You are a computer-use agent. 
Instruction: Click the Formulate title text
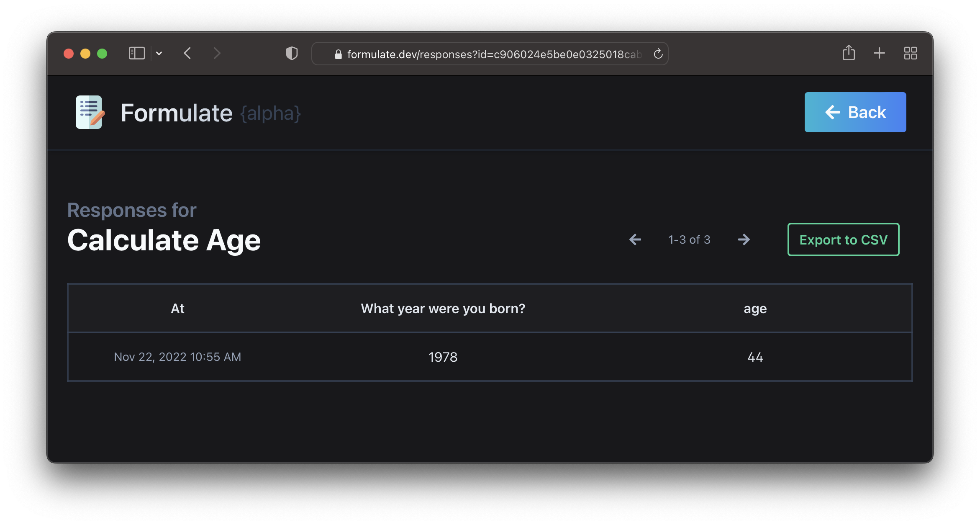pyautogui.click(x=177, y=113)
